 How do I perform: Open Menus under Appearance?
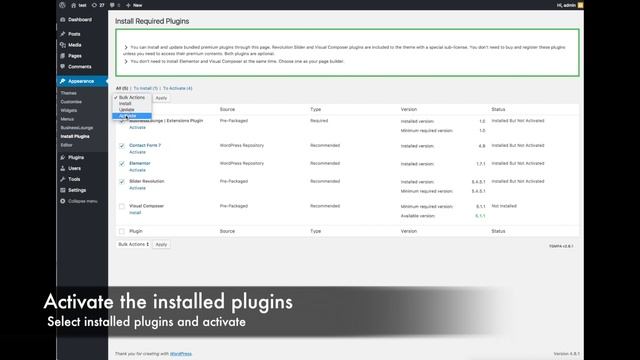point(67,119)
